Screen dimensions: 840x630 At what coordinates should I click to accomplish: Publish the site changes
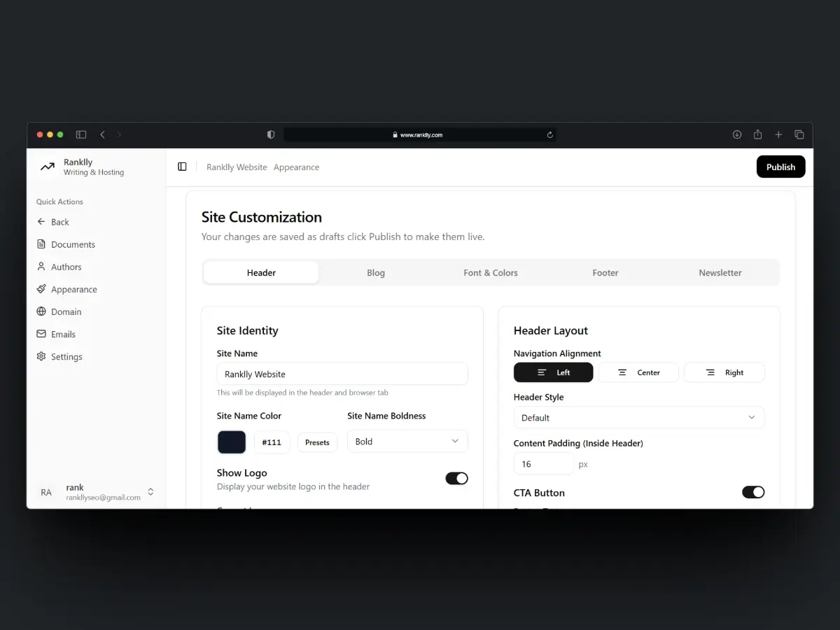(780, 167)
